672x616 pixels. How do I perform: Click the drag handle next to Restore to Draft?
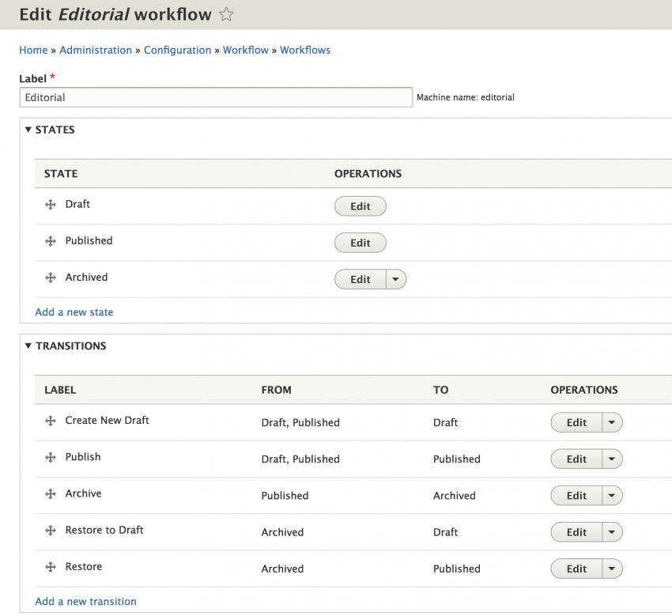(x=51, y=531)
